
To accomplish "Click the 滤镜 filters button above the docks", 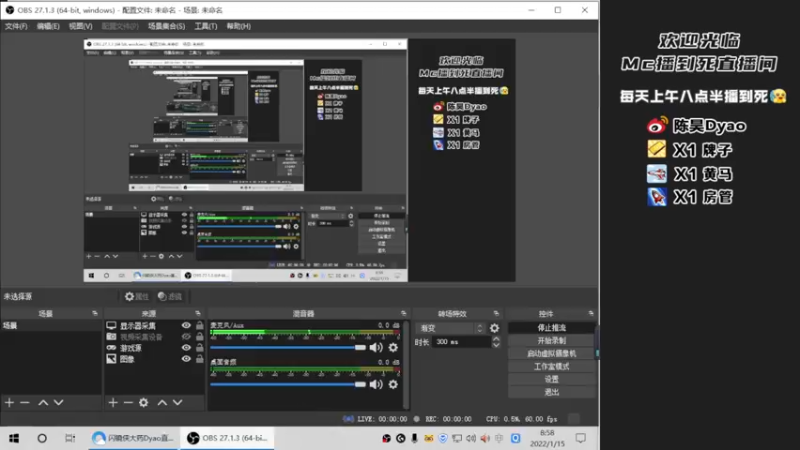I will [x=170, y=296].
